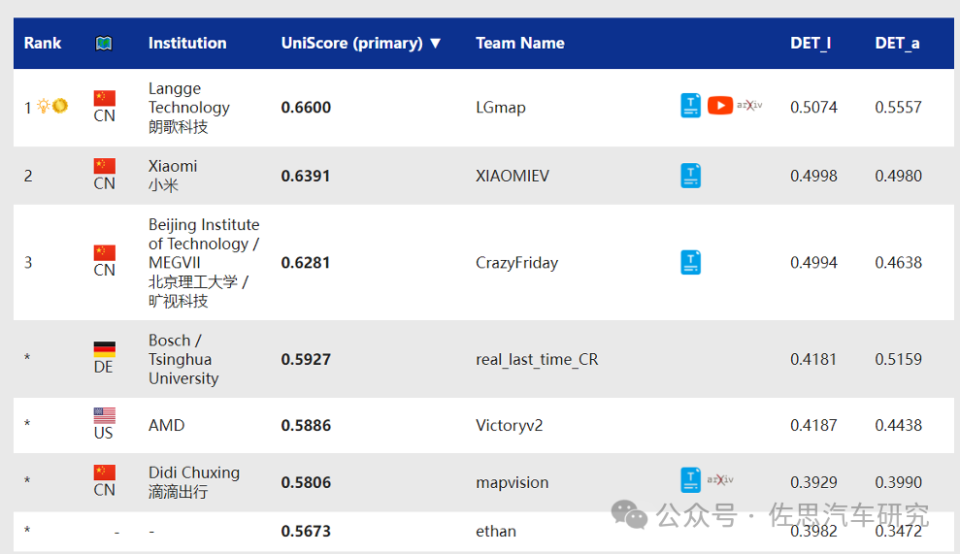960x554 pixels.
Task: Open mapvision technical report document icon
Action: click(x=691, y=480)
